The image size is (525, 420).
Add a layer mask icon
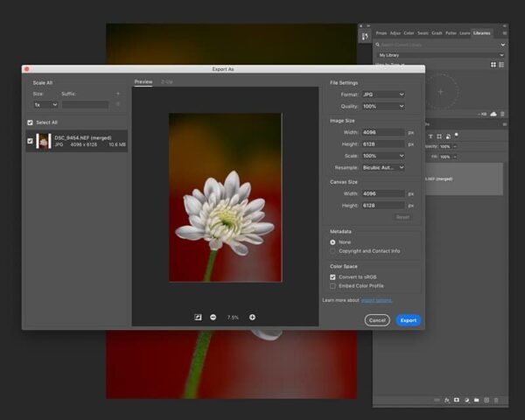click(457, 400)
